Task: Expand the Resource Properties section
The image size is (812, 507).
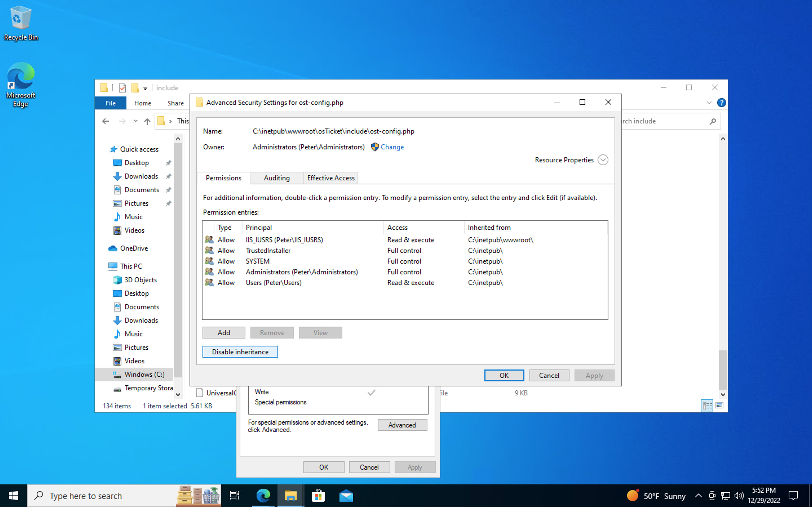Action: 603,160
